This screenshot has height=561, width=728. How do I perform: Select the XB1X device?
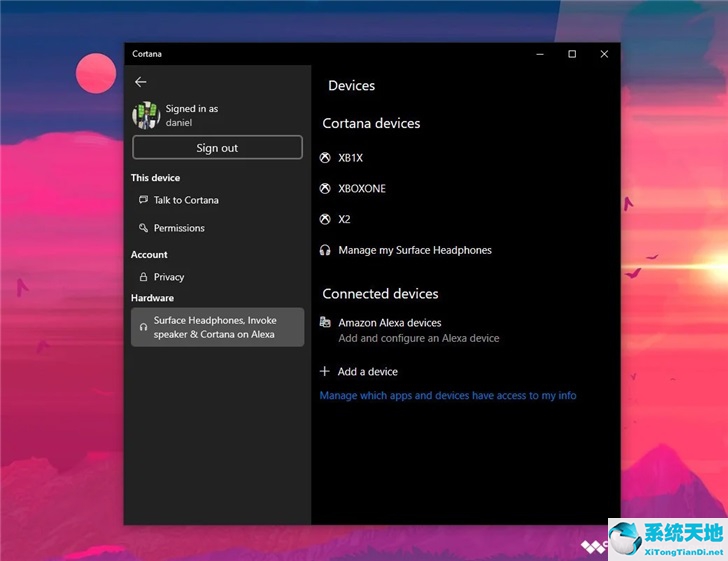click(x=351, y=158)
